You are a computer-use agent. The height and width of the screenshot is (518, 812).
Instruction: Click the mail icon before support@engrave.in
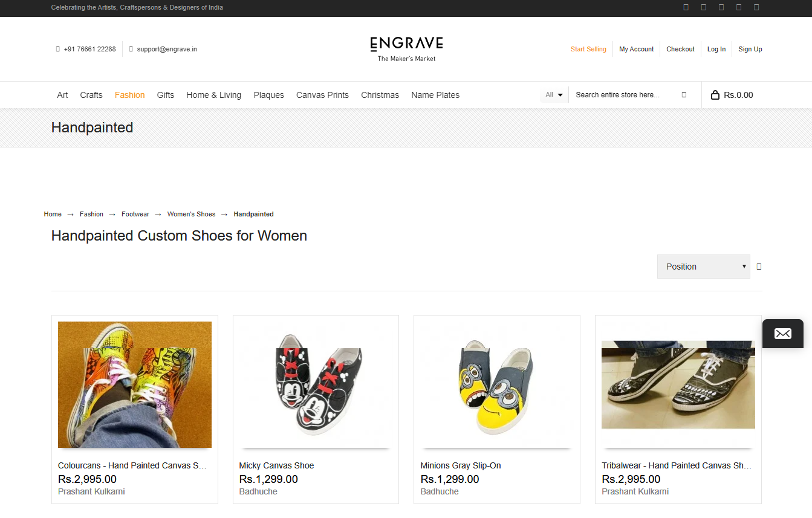coord(131,50)
